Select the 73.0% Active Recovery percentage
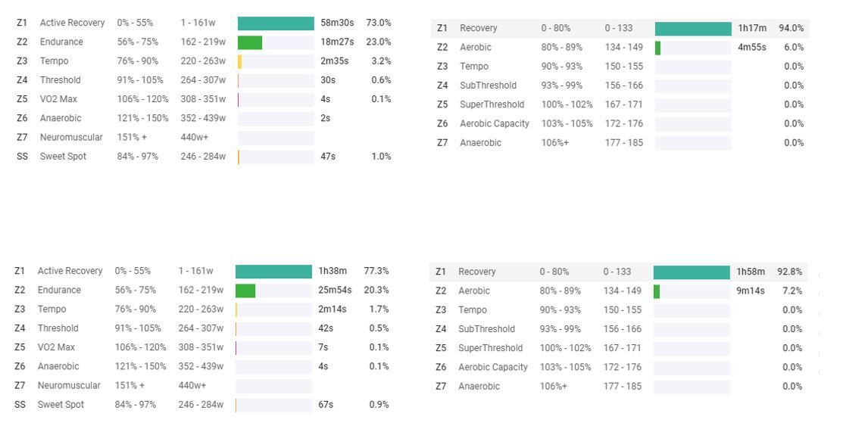868x429 pixels. click(378, 23)
